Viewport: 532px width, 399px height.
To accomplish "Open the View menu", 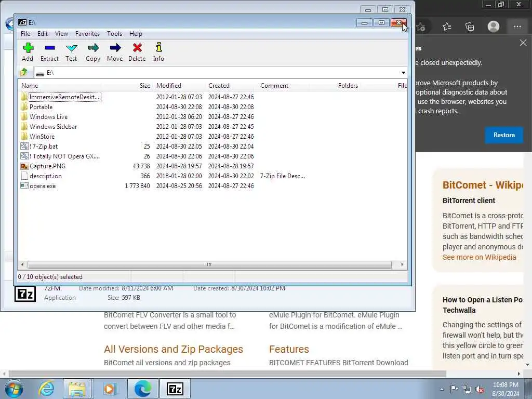I will [x=61, y=34].
